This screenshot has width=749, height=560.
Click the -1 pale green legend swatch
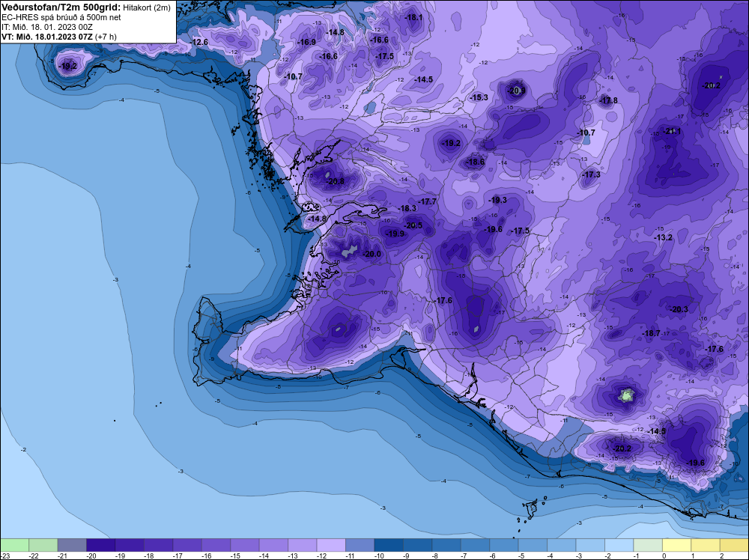(x=648, y=545)
